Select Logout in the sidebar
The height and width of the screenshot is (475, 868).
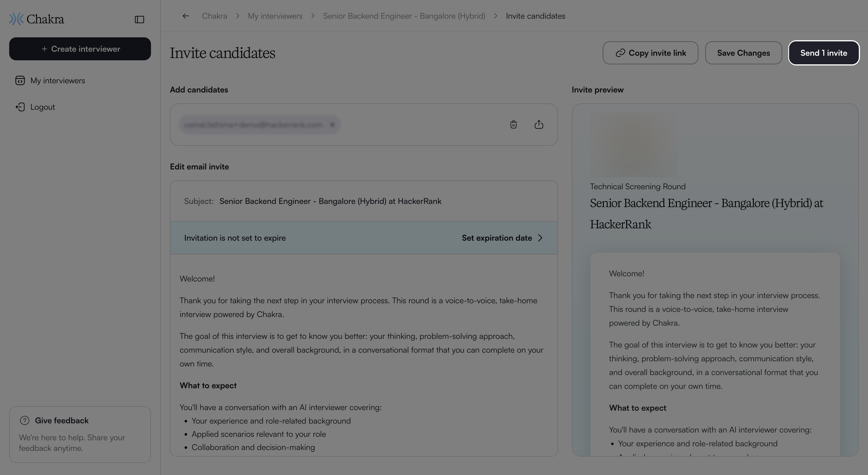42,107
